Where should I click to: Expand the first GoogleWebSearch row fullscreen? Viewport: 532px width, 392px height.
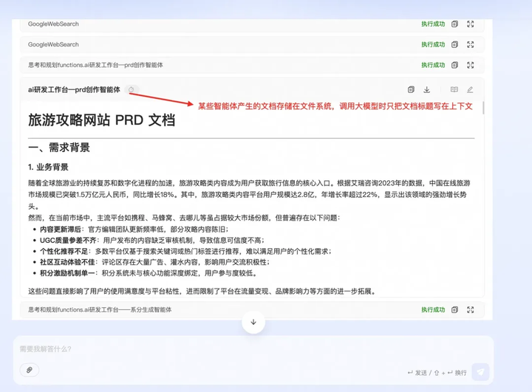coord(470,24)
